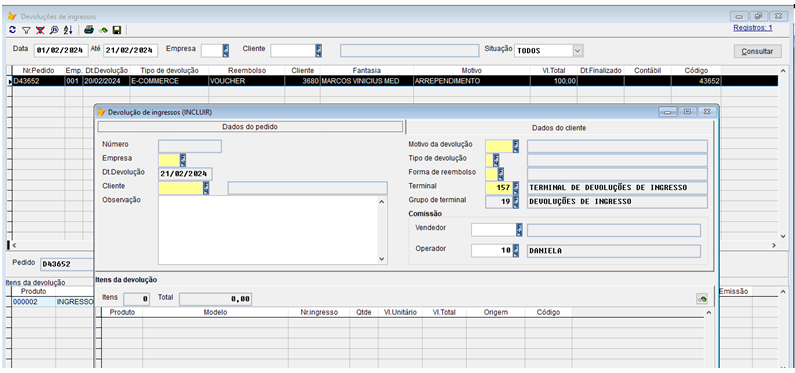Image resolution: width=795 pixels, height=373 pixels.
Task: Click the Modelo column header in dialog
Action: click(x=215, y=312)
